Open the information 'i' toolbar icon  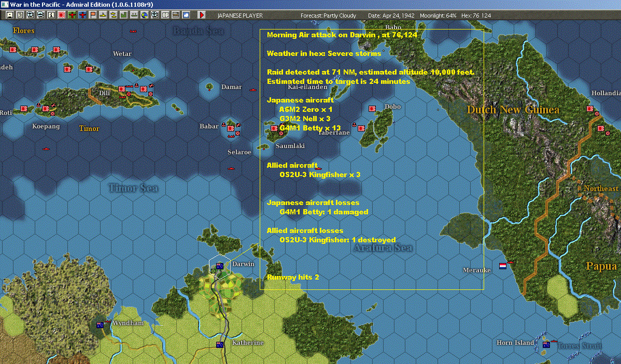pos(51,15)
